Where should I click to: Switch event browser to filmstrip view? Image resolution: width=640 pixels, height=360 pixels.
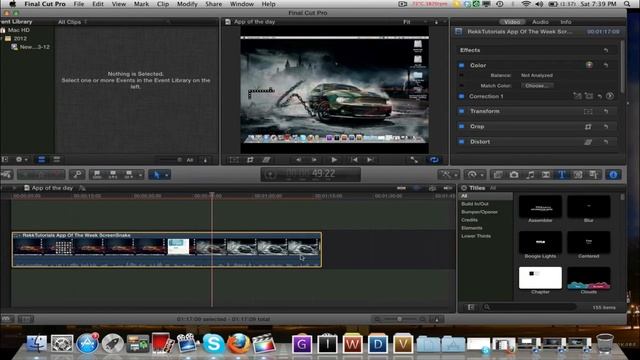41,160
